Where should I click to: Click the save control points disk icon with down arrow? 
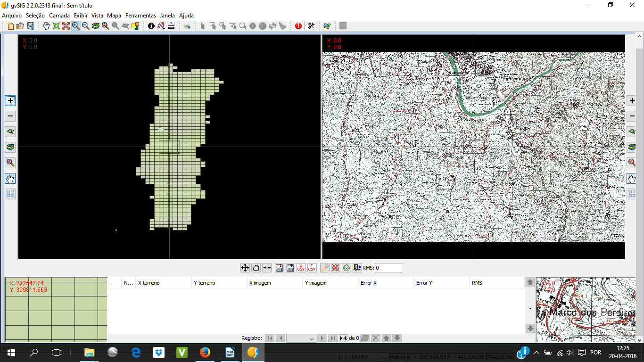(x=280, y=268)
